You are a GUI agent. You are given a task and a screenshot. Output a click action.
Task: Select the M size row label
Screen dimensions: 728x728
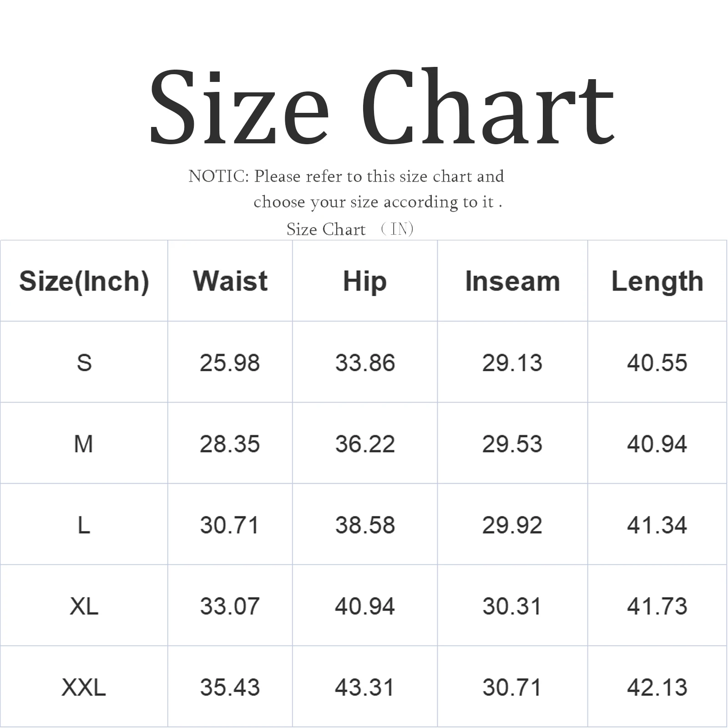coord(84,444)
